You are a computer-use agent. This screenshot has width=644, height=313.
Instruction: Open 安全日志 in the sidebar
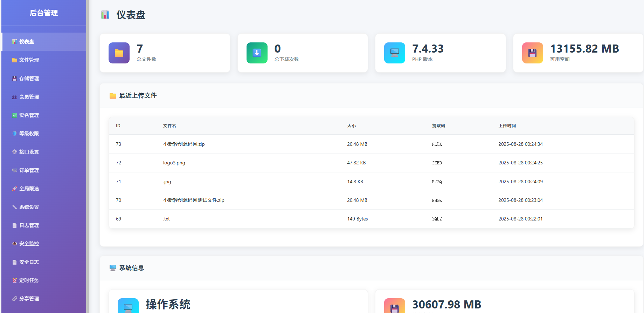pyautogui.click(x=44, y=262)
